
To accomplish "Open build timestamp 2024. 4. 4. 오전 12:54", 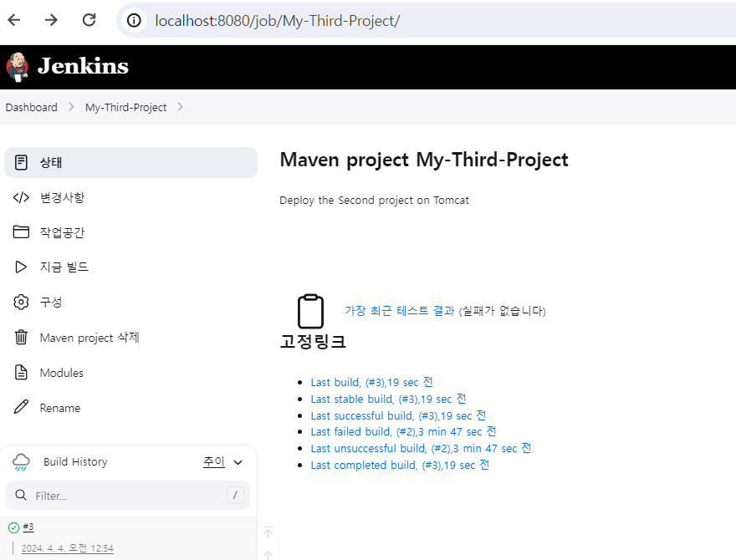I will [x=68, y=548].
